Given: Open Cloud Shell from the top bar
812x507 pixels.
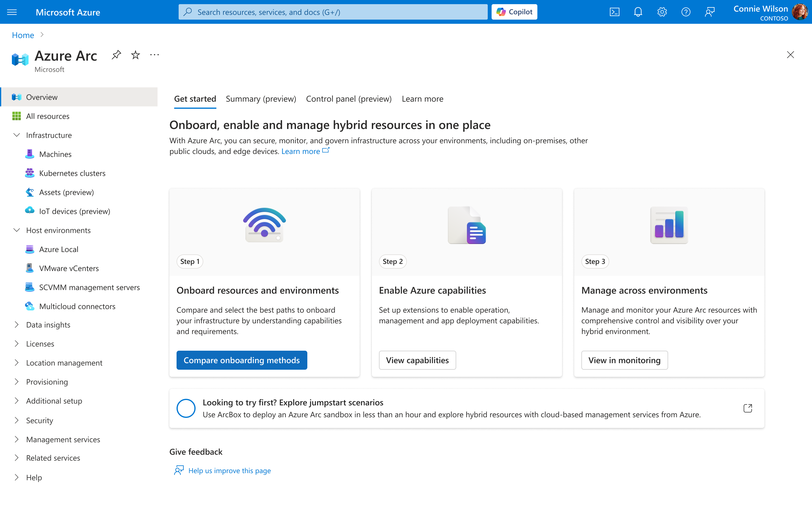Looking at the screenshot, I should tap(614, 12).
